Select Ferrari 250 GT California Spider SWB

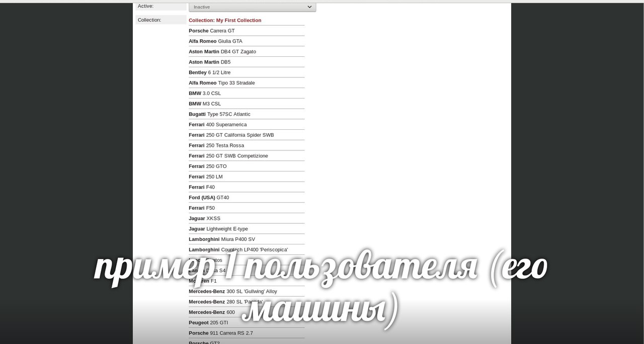(x=231, y=135)
